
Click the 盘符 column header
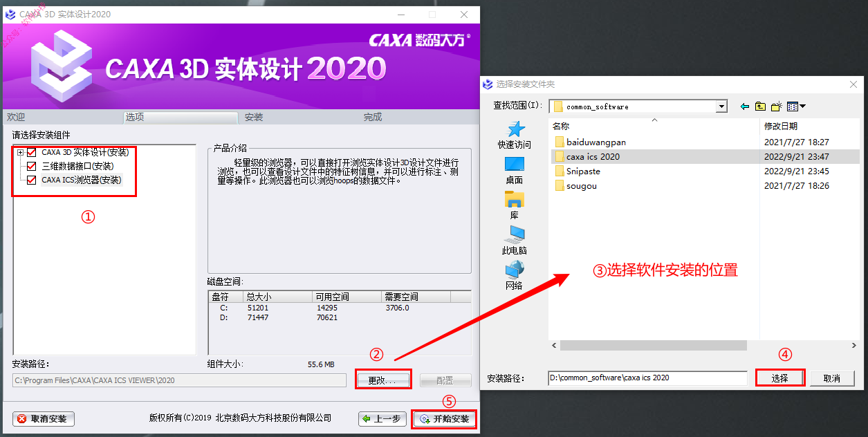[225, 297]
